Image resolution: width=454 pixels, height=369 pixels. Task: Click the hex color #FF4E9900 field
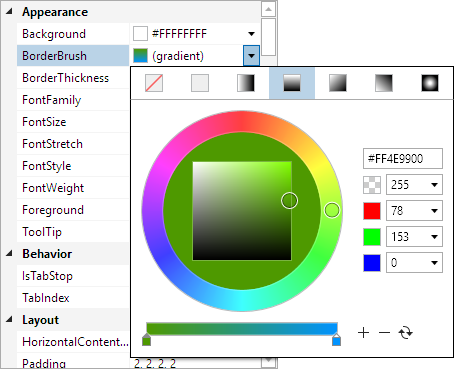coord(403,159)
